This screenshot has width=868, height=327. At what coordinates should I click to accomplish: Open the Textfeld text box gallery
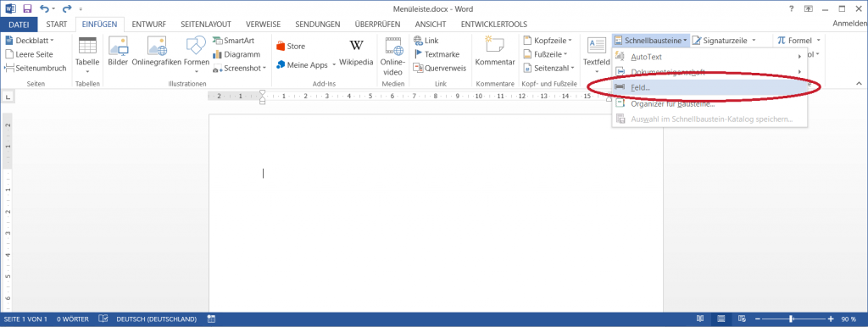pos(596,55)
